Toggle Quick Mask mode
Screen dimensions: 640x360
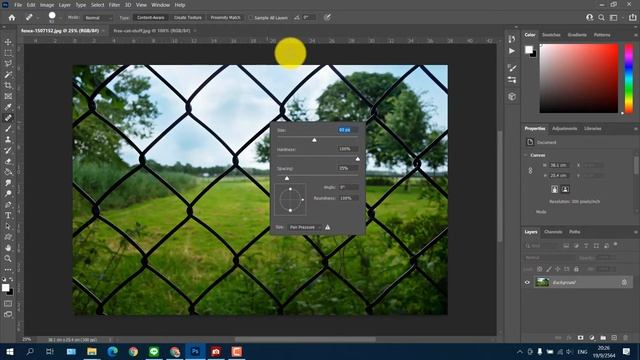coord(8,304)
